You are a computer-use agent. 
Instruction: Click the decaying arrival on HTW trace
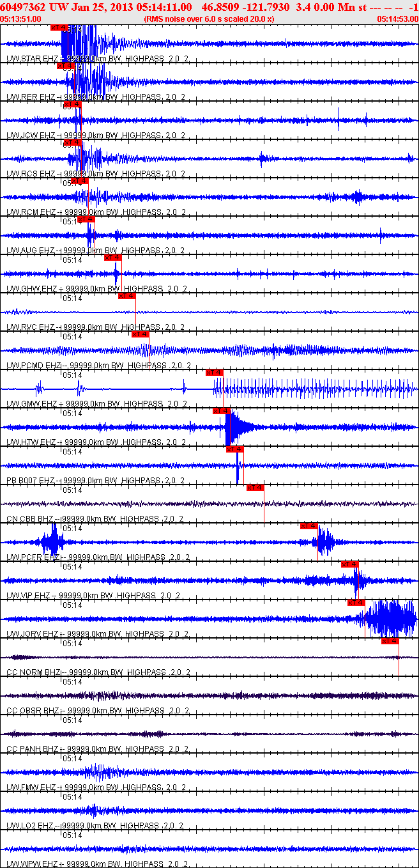point(240,427)
